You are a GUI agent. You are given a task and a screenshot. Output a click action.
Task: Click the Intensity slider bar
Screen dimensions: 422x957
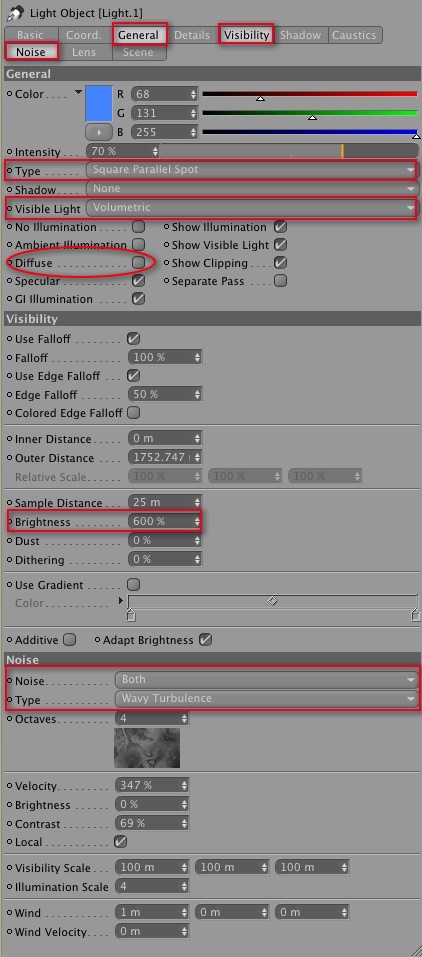(289, 151)
